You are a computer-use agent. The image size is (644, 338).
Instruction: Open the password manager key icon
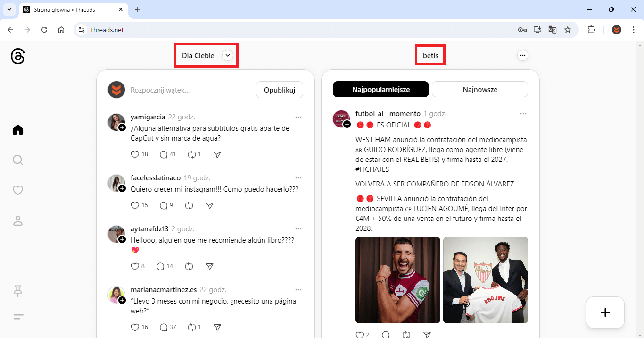tap(522, 30)
